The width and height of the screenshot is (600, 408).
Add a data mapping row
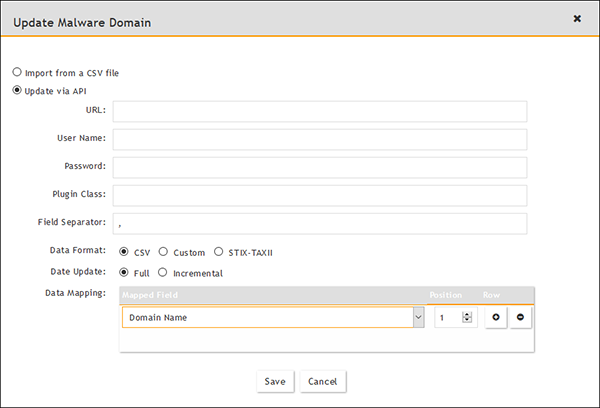[x=496, y=317]
